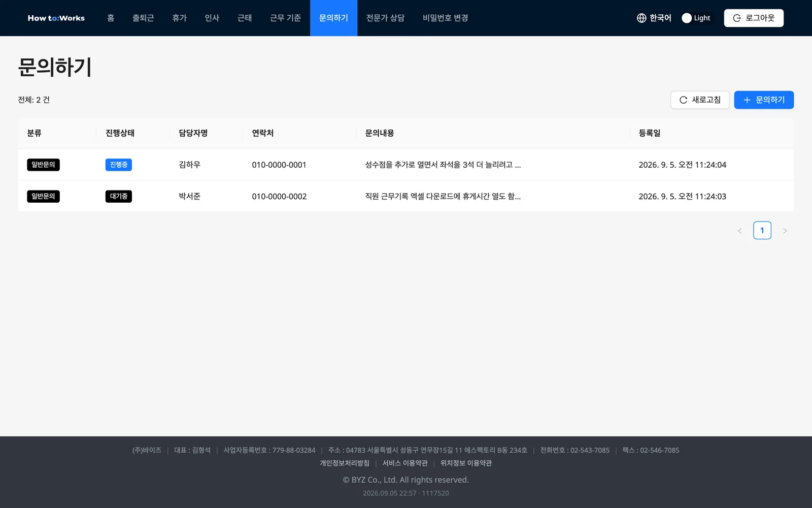Click the How to:Works logo
812x508 pixels.
coord(56,18)
